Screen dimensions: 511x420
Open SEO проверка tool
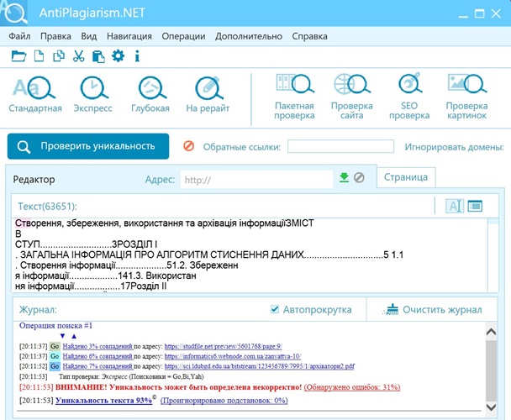click(x=409, y=97)
